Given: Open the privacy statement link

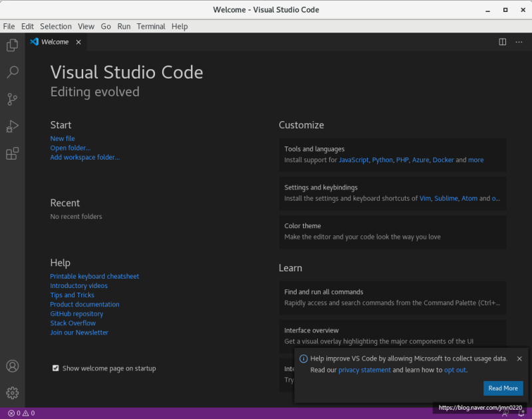Looking at the screenshot, I should point(364,370).
